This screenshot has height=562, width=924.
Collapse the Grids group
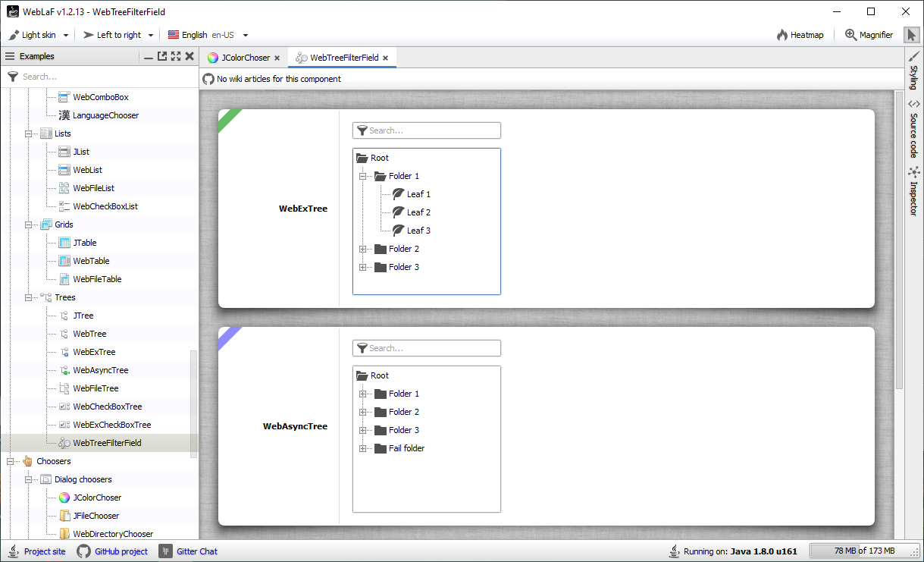coord(29,224)
